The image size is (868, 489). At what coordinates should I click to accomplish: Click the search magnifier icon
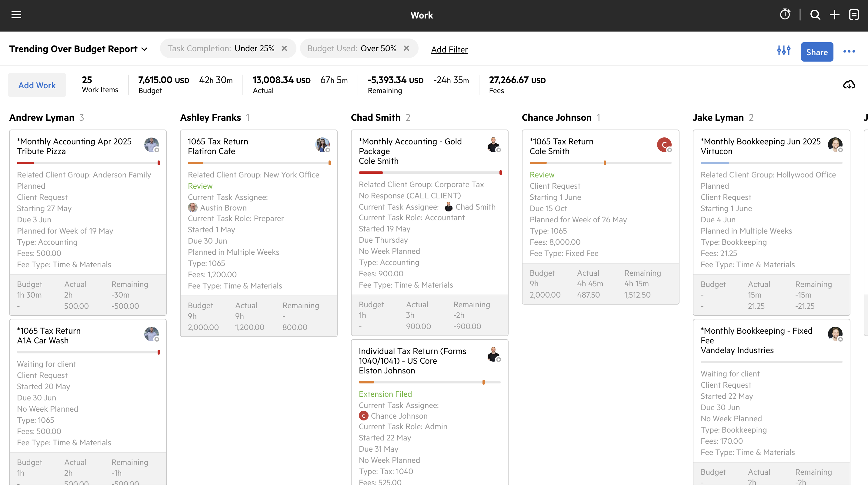coord(815,15)
